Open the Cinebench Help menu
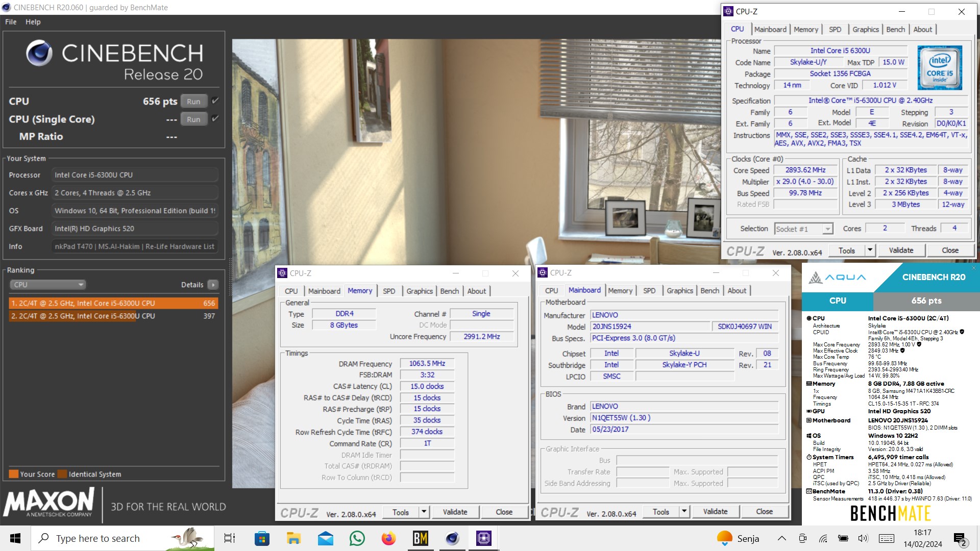The height and width of the screenshot is (551, 980). pos(33,22)
